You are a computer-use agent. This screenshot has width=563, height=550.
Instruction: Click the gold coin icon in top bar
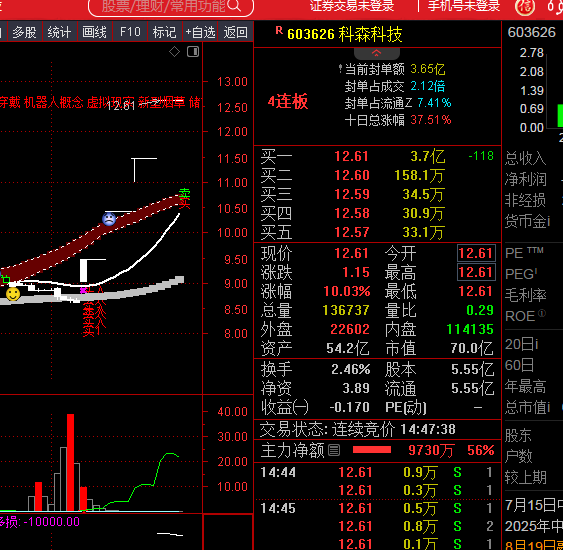525,6
